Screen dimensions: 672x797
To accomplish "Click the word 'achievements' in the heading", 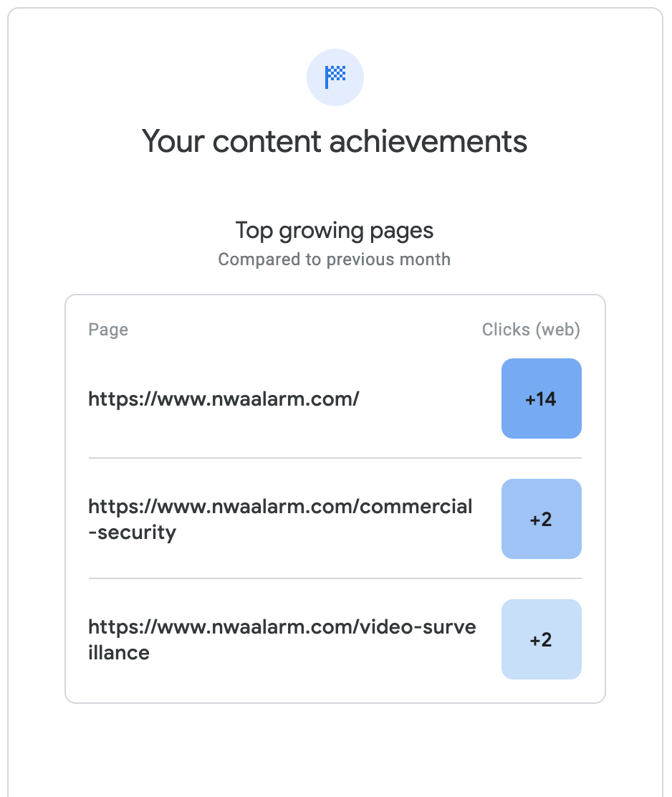I will [x=428, y=140].
